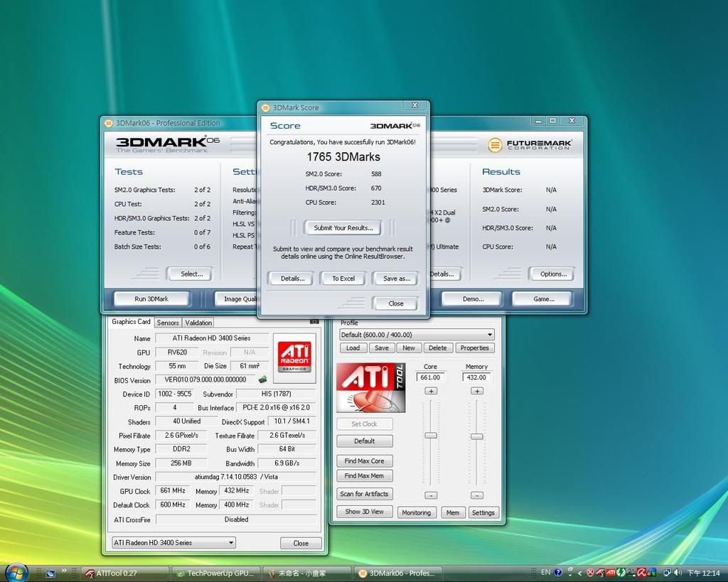Open ATITool Settings

pyautogui.click(x=483, y=512)
